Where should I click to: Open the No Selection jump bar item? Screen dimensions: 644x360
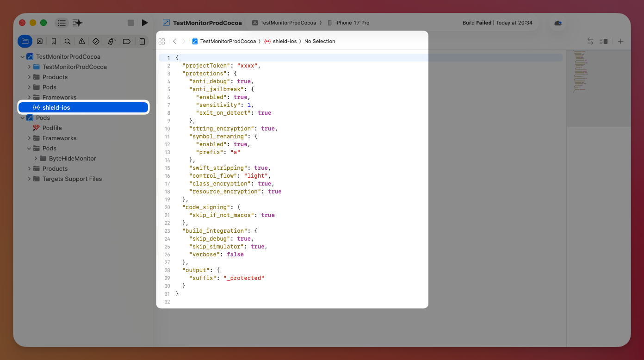[320, 41]
